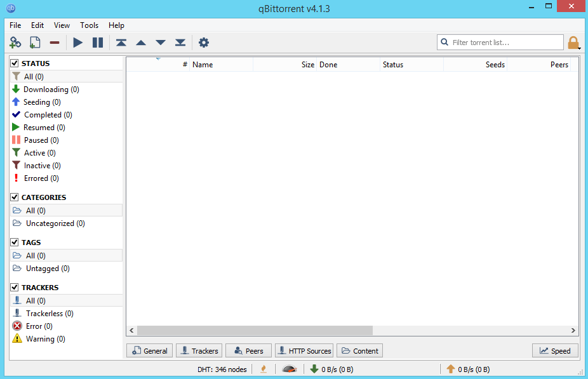This screenshot has width=588, height=379.
Task: Filter by Errored (0)
Action: tap(67, 178)
